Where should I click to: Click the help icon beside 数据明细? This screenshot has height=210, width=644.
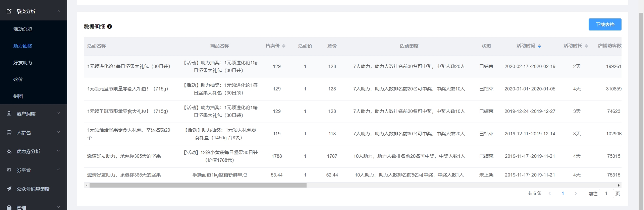(x=109, y=27)
